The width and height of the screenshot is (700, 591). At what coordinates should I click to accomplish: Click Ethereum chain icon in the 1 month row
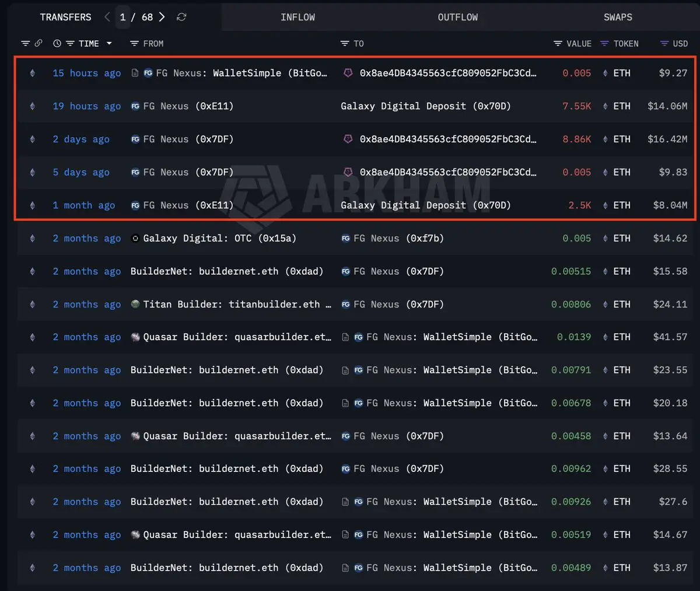pyautogui.click(x=32, y=205)
